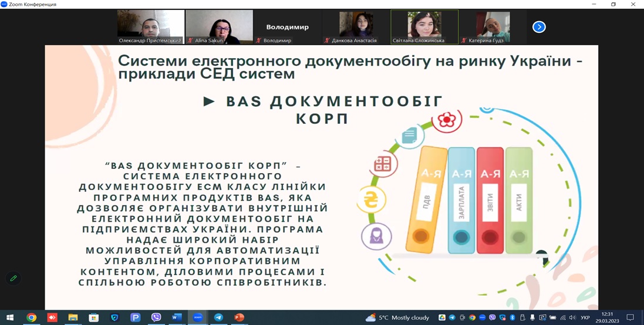Click Bluetooth tray icon
Image resolution: width=644 pixels, height=325 pixels.
pos(512,317)
